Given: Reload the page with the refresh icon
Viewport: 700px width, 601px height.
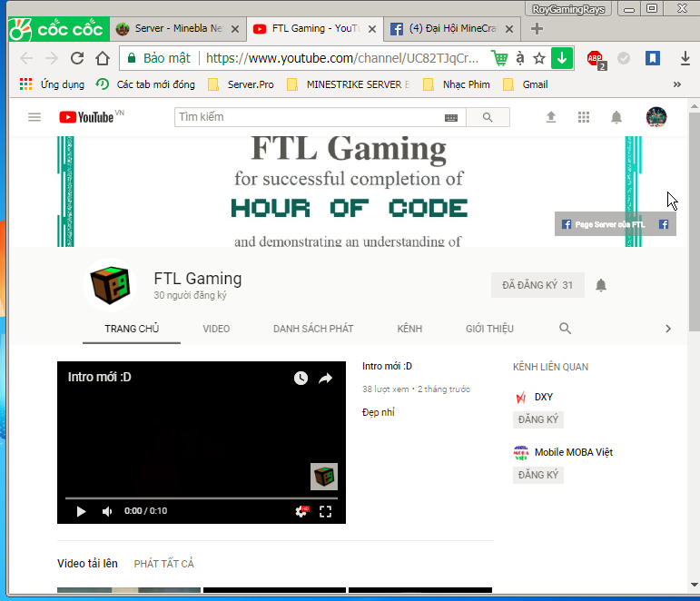Looking at the screenshot, I should pyautogui.click(x=77, y=58).
